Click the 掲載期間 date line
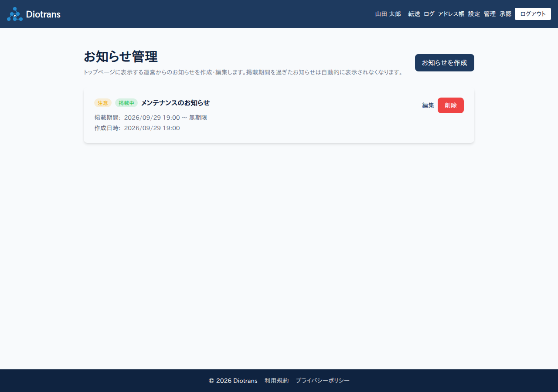 pyautogui.click(x=151, y=118)
